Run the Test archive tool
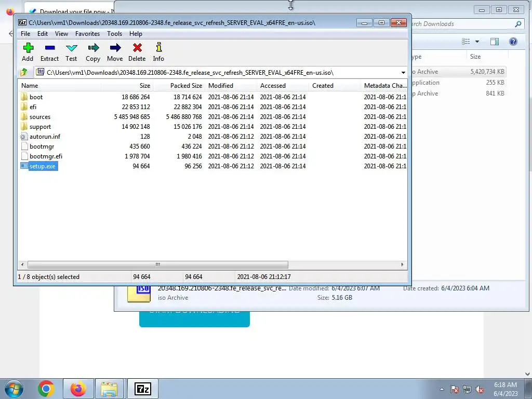 pos(72,47)
